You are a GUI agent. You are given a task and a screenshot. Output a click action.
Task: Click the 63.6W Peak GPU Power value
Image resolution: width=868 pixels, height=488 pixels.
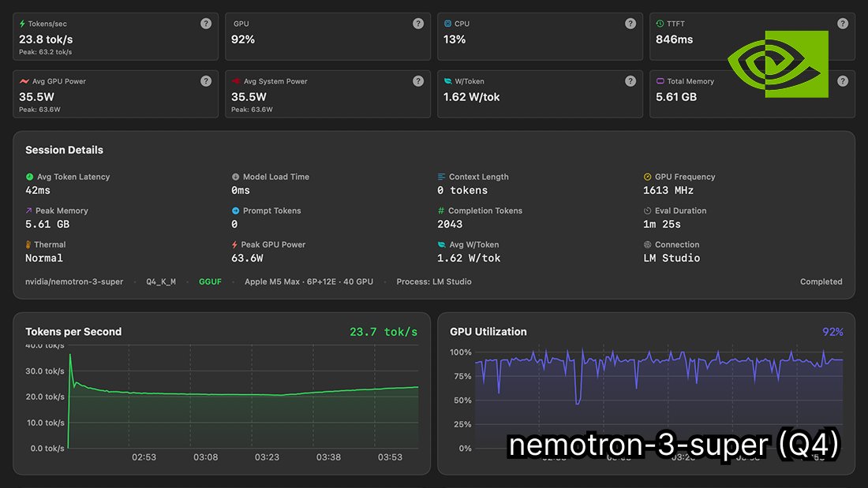[x=247, y=258]
